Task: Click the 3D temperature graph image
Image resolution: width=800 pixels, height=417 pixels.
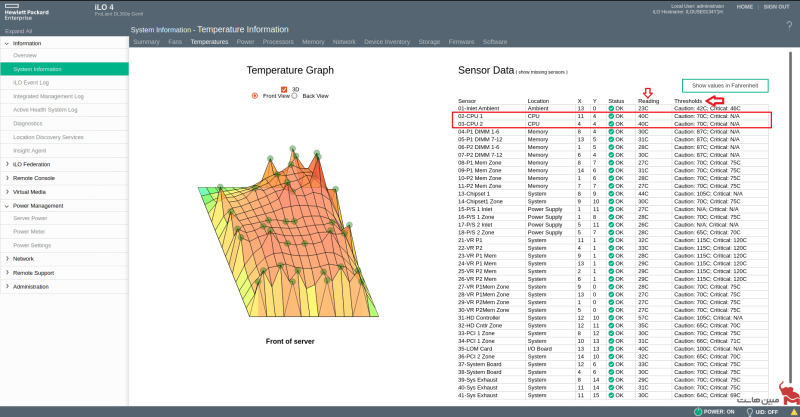Action: [289, 232]
